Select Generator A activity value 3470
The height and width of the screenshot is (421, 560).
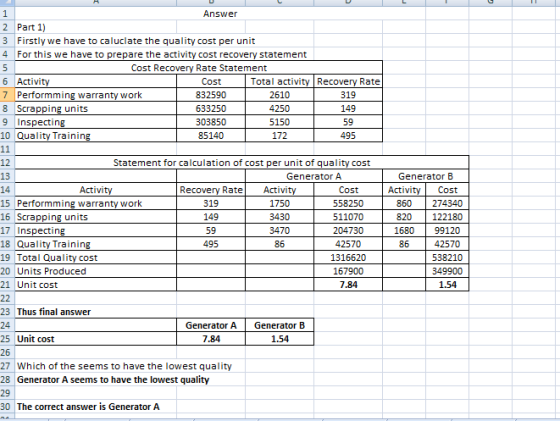(280, 231)
